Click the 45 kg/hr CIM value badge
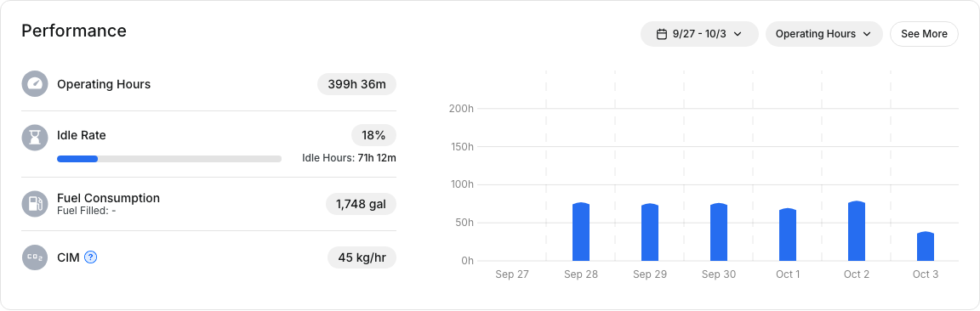Image resolution: width=980 pixels, height=311 pixels. (x=362, y=257)
